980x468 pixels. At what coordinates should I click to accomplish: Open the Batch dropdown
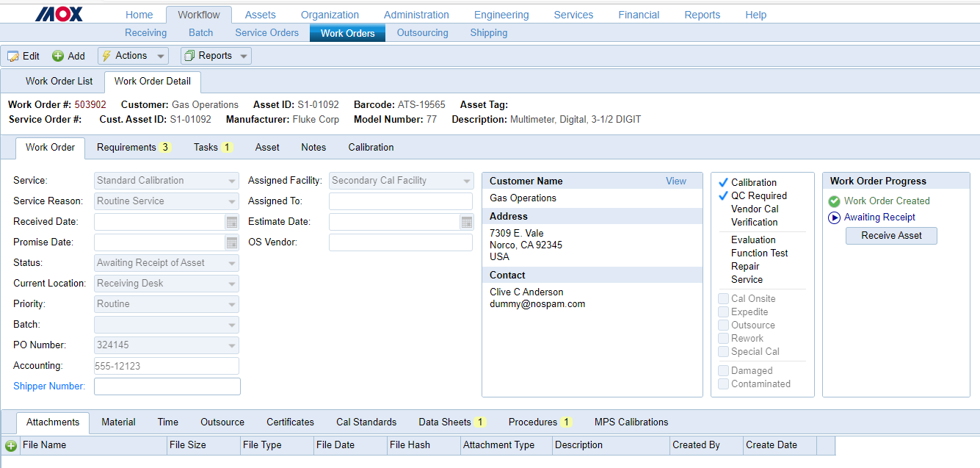[233, 324]
